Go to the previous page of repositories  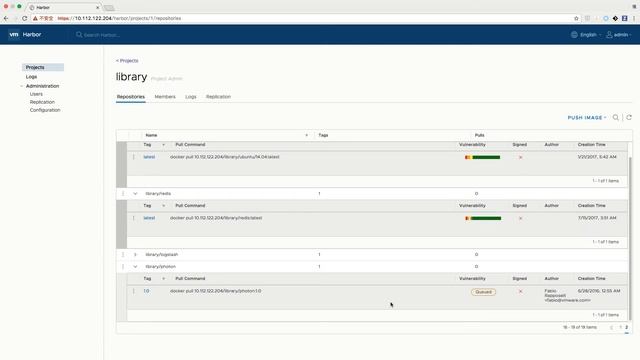611,327
